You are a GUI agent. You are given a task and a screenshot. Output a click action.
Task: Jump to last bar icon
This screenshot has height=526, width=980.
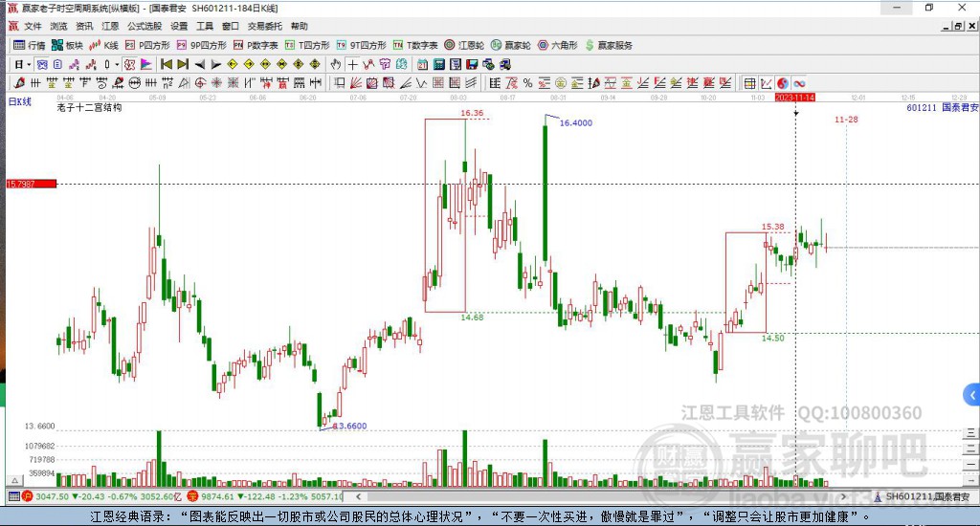pyautogui.click(x=183, y=64)
